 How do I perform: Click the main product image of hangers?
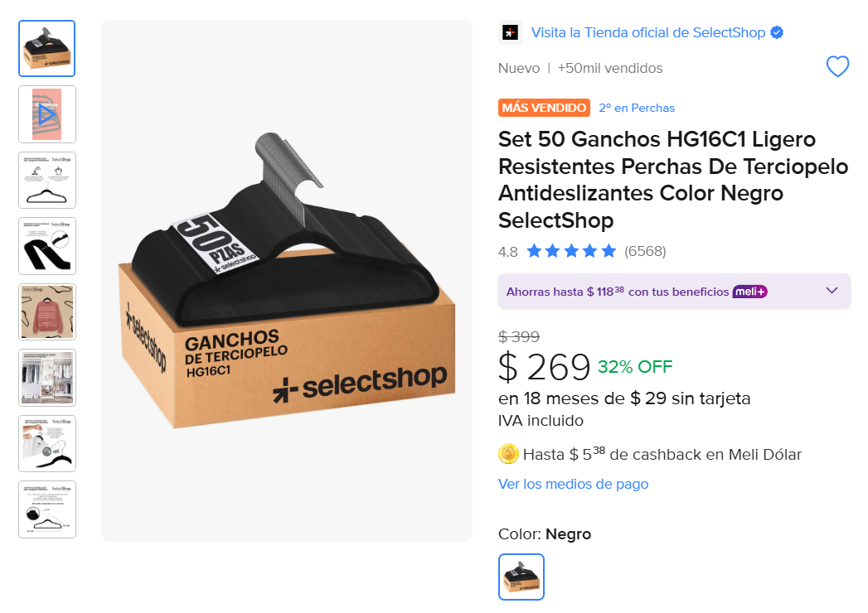[x=287, y=281]
